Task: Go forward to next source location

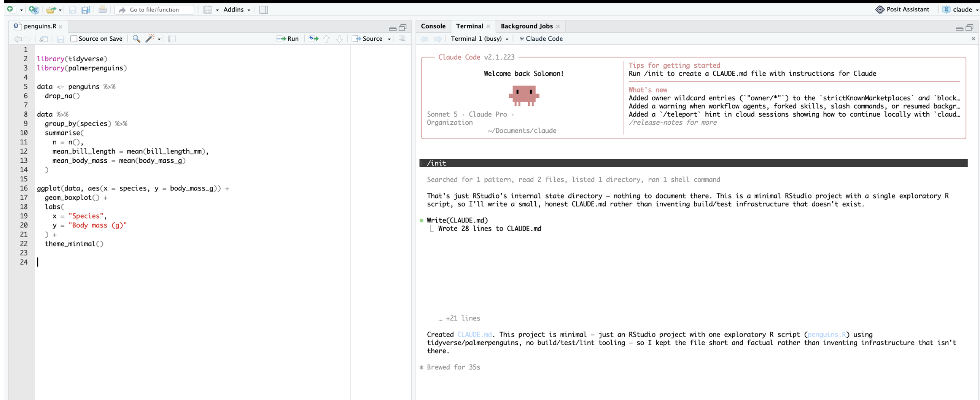Action: [x=27, y=38]
